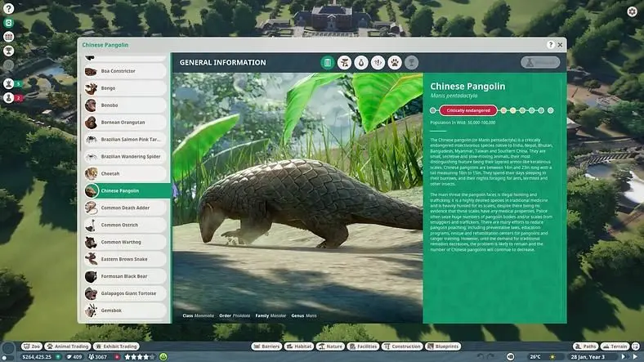
Task: Select Gemsbok in the animal list
Action: [125, 311]
